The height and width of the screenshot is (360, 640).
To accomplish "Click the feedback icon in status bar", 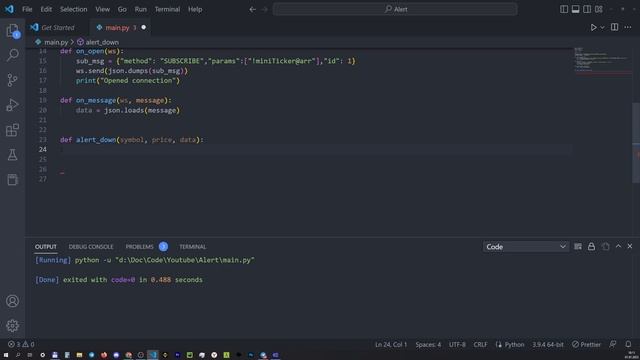I will [x=613, y=344].
